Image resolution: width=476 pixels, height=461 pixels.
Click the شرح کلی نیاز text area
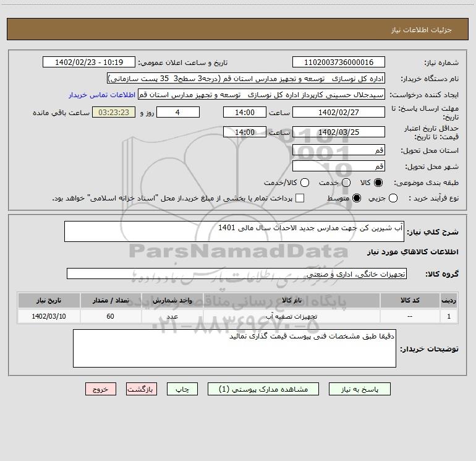(234, 231)
